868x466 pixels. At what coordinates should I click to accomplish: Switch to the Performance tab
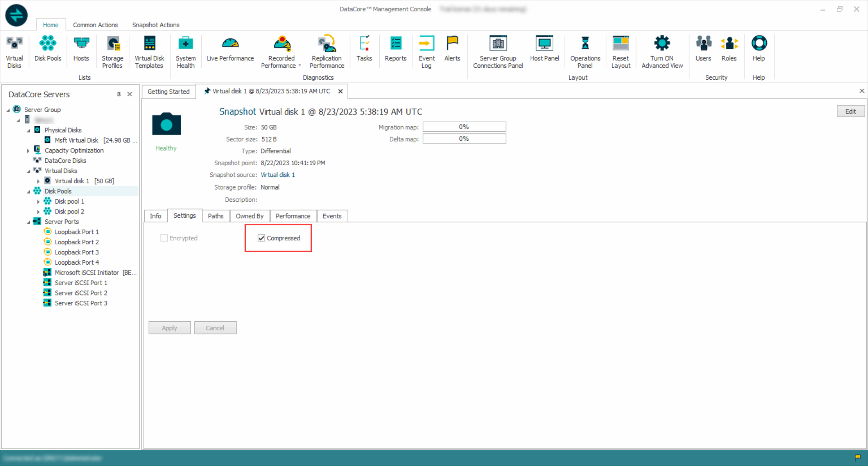[293, 216]
